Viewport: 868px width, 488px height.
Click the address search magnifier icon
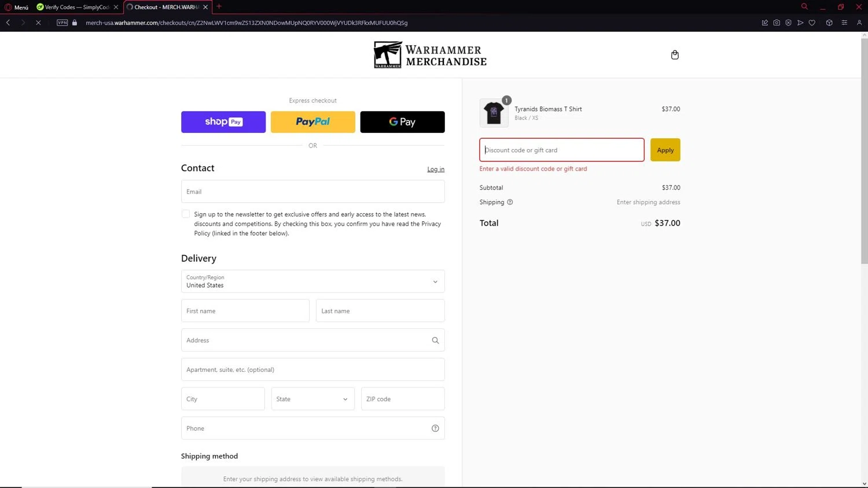click(435, 341)
